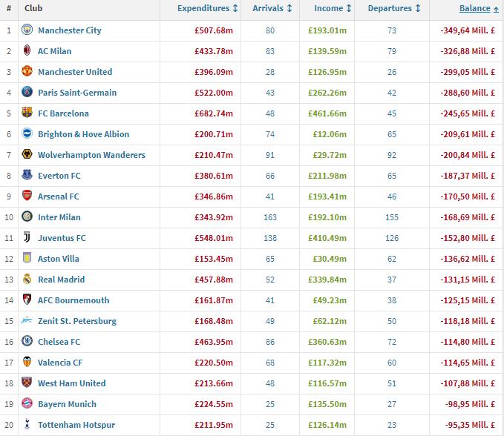
Task: Click the Chelsea FC club crest
Action: 27,342
